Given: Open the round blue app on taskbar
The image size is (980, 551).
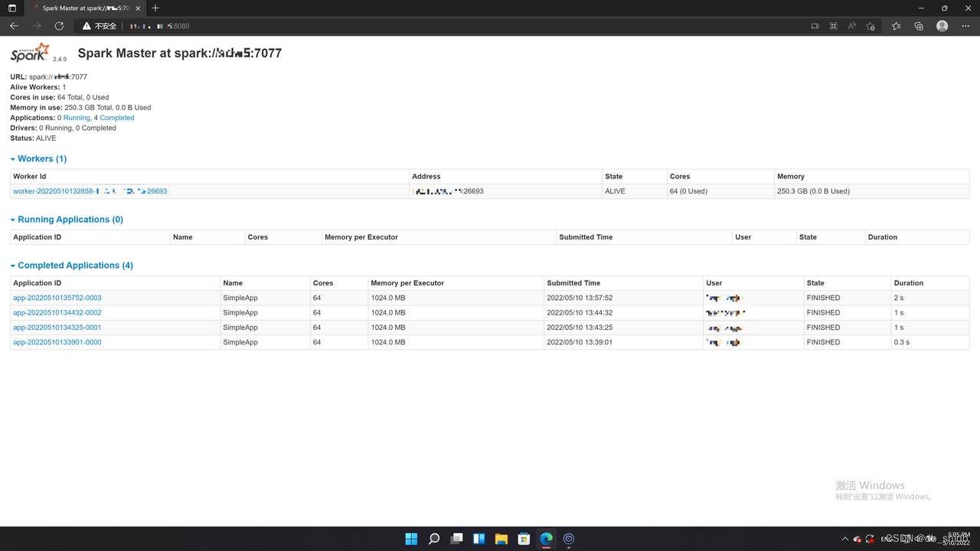Looking at the screenshot, I should (569, 539).
